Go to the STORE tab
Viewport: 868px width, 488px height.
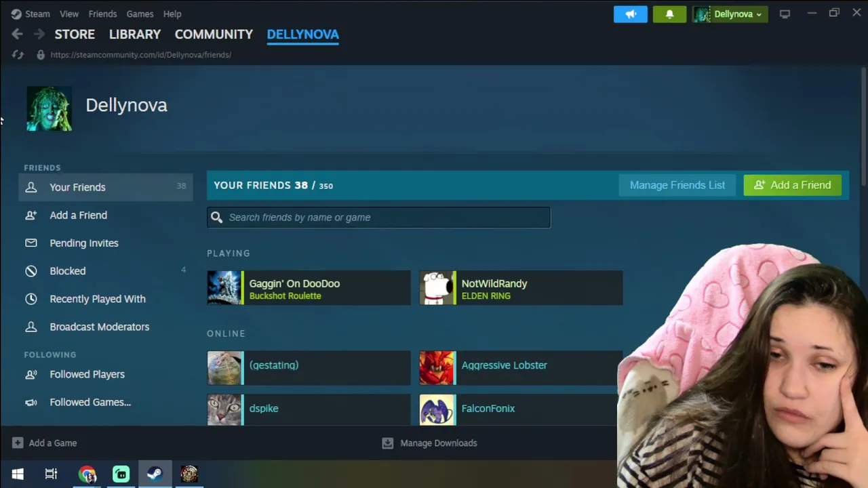75,34
